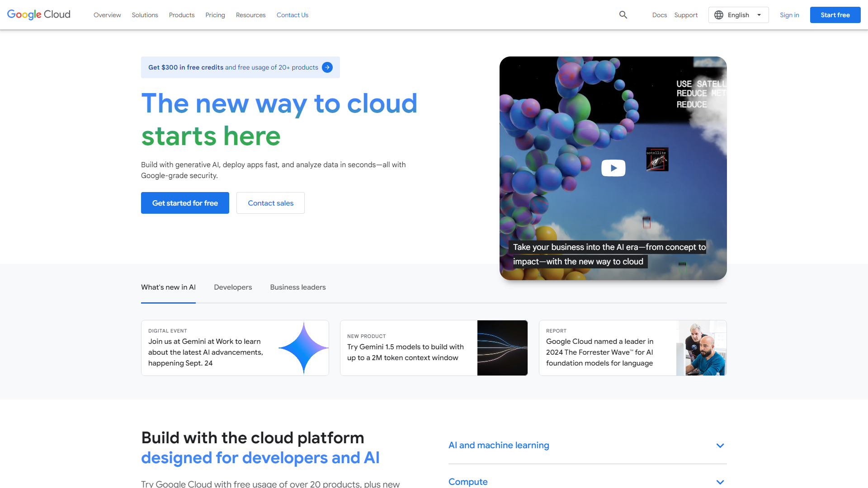Click the Pricing navigation item
868x488 pixels.
pyautogui.click(x=215, y=15)
